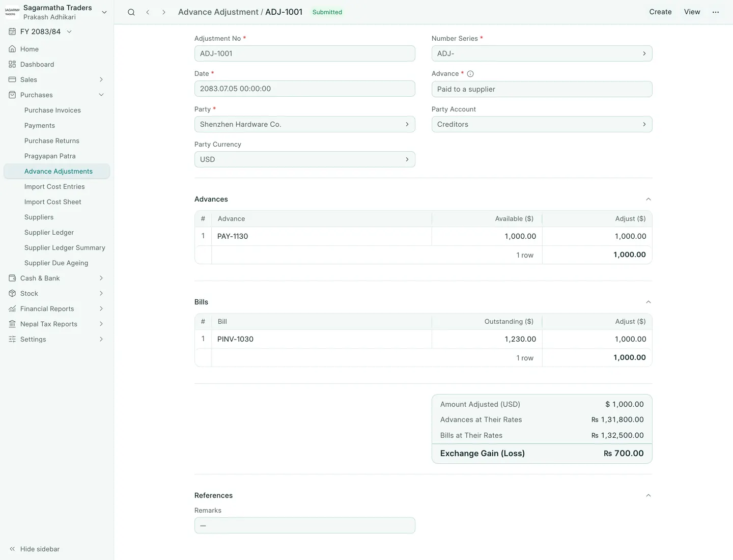The height and width of the screenshot is (560, 733).
Task: Click the Financial Reports chart icon
Action: coord(12,309)
